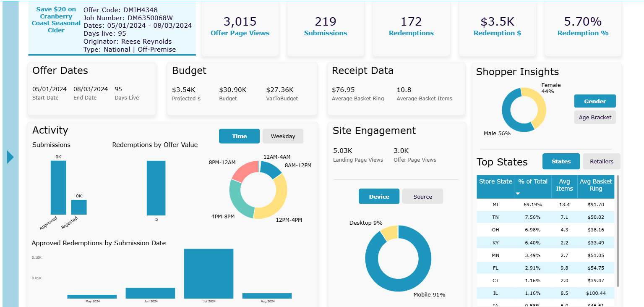This screenshot has width=644, height=307.
Task: Click the Approved submissions bar
Action: click(58, 188)
